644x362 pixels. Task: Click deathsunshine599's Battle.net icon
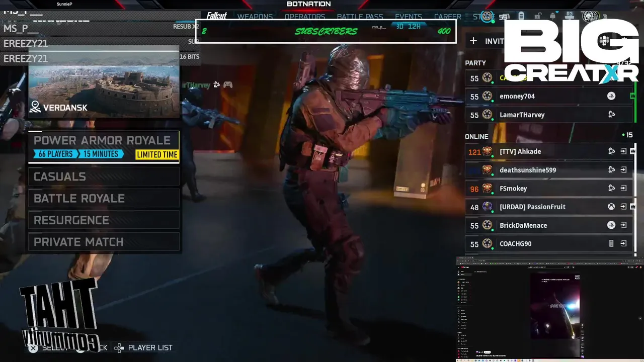611,170
